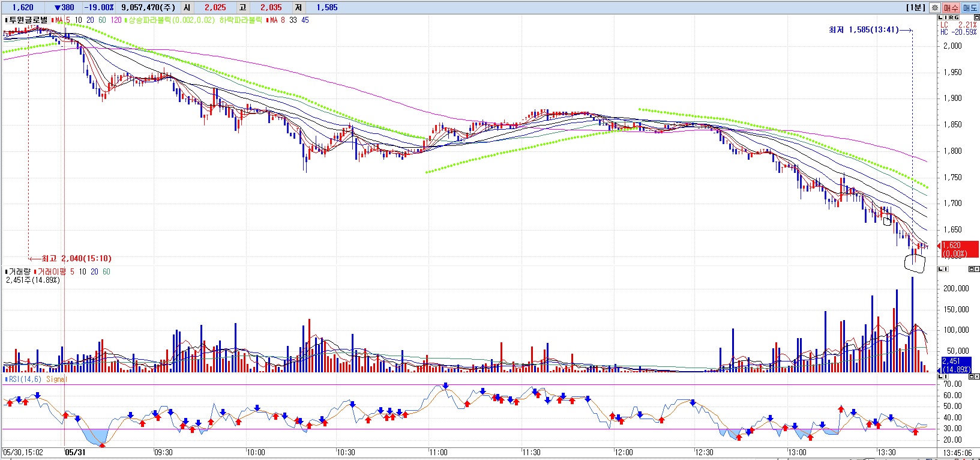Click the 매도 (sell) button
Screen dimensions: 980x460
tap(970, 8)
